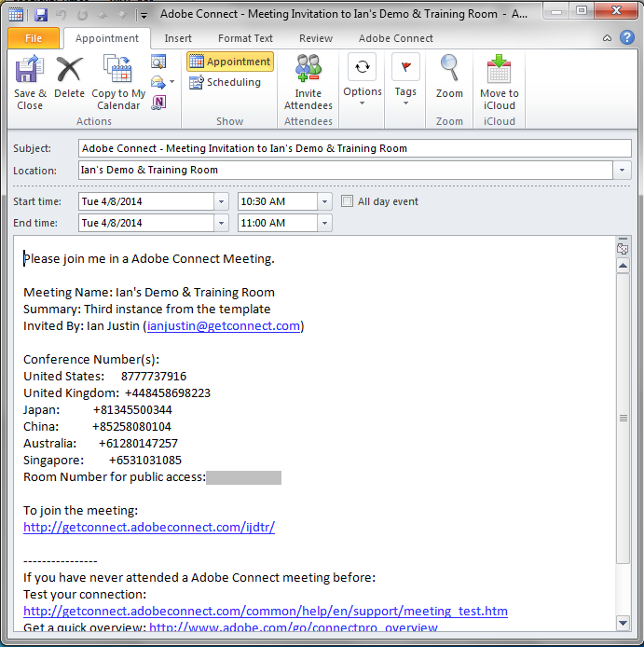Toggle the All day event checkbox

pos(347,201)
